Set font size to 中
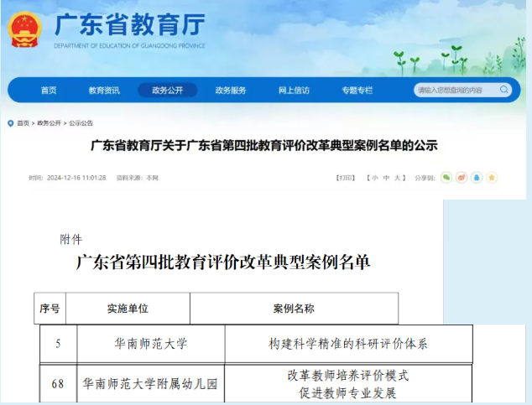The height and width of the screenshot is (405, 532). (386, 178)
